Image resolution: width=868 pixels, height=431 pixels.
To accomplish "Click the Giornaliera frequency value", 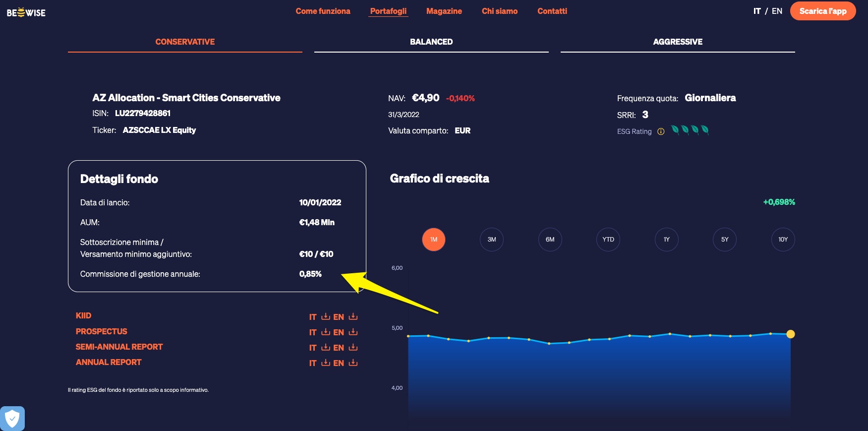I will click(x=710, y=98).
